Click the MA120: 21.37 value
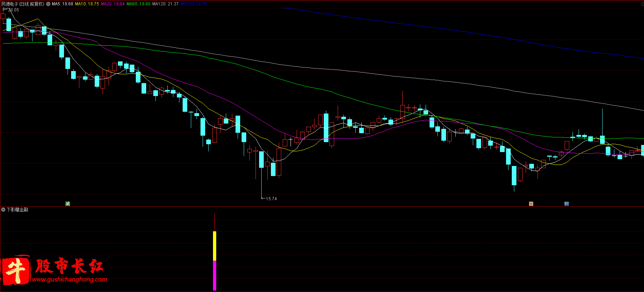The width and height of the screenshot is (644, 292). (165, 4)
